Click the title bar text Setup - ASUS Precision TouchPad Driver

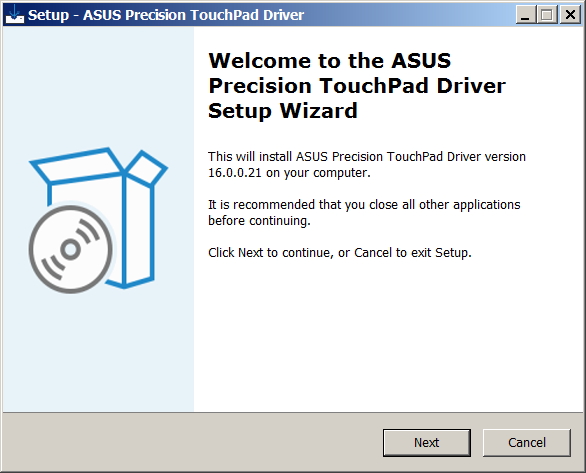click(166, 15)
